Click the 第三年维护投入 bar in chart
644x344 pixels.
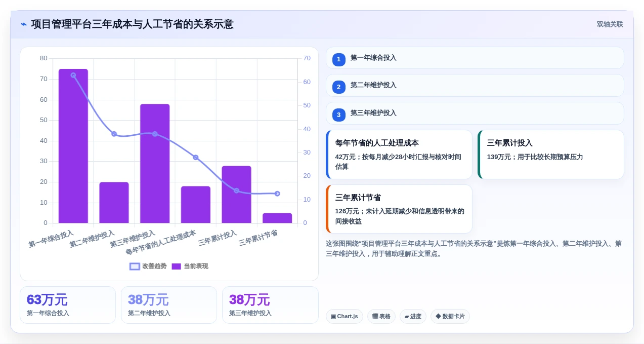[x=155, y=164]
